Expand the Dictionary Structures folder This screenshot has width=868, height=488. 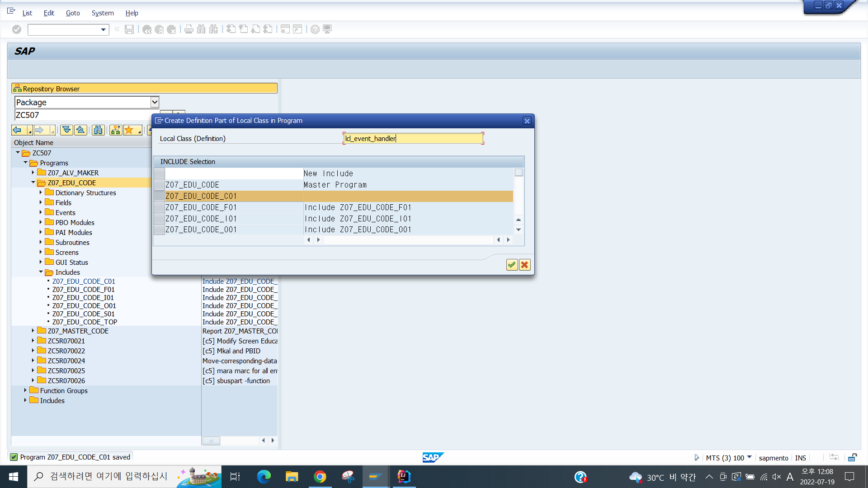click(x=41, y=192)
